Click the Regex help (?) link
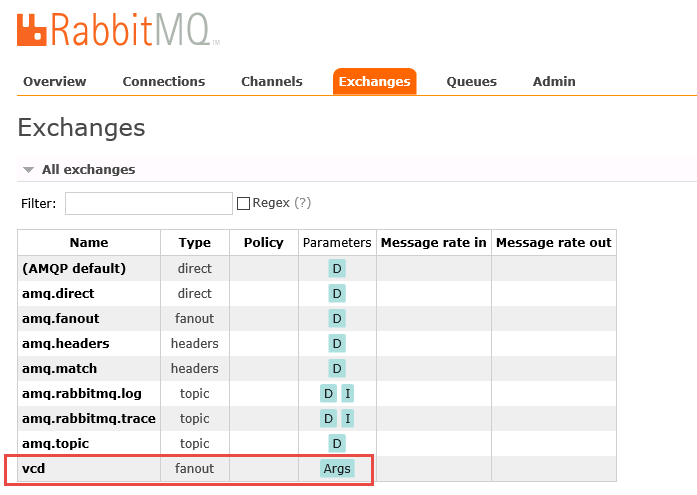Viewport: 697px width, 495px height. coord(302,203)
